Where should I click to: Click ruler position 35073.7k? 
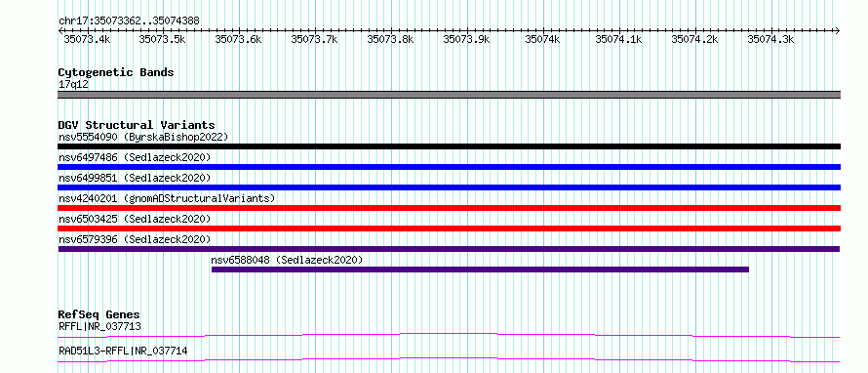(x=314, y=39)
